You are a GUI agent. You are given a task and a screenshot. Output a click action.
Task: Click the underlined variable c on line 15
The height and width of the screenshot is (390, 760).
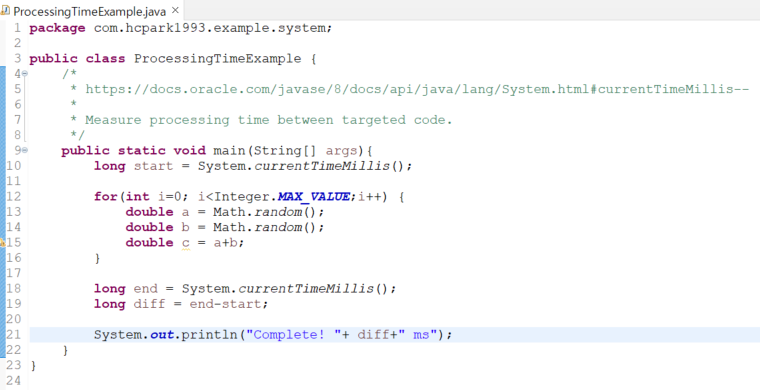(186, 243)
